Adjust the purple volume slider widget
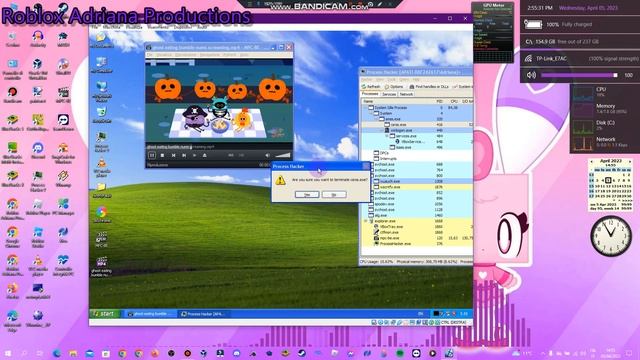The width and height of the screenshot is (640, 360). tap(579, 75)
